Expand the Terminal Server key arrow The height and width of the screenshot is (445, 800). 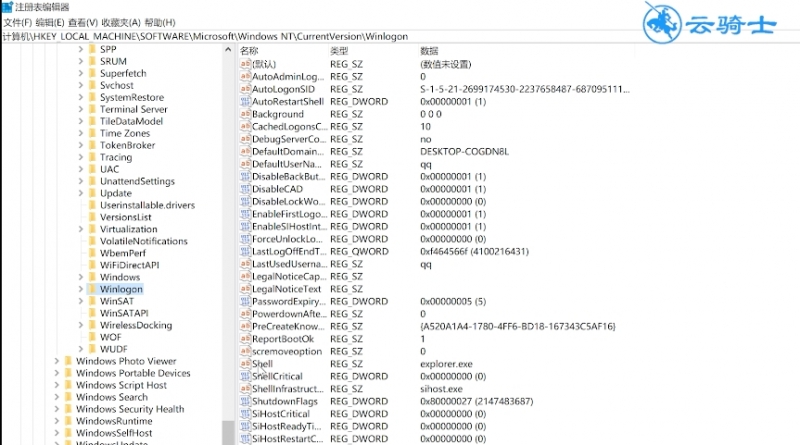click(x=81, y=109)
